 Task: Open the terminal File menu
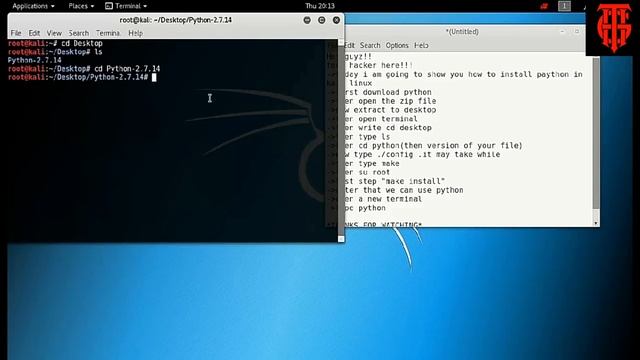coord(16,33)
